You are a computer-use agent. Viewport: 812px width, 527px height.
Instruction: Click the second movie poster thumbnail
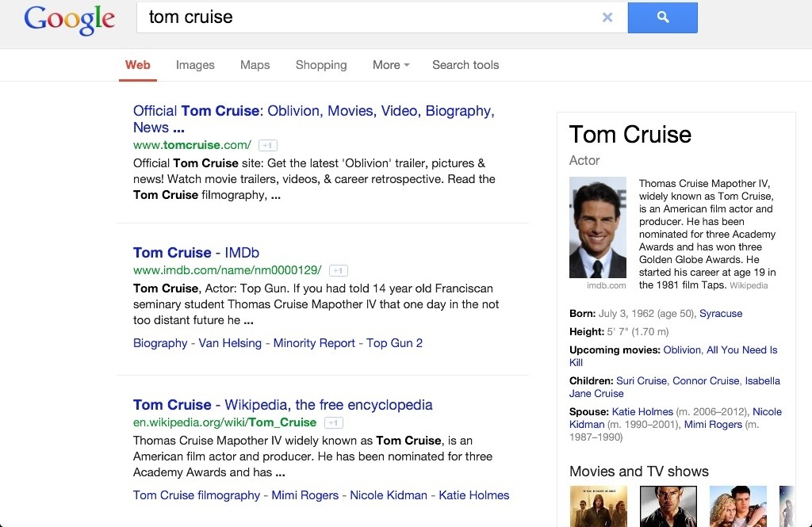(x=668, y=506)
